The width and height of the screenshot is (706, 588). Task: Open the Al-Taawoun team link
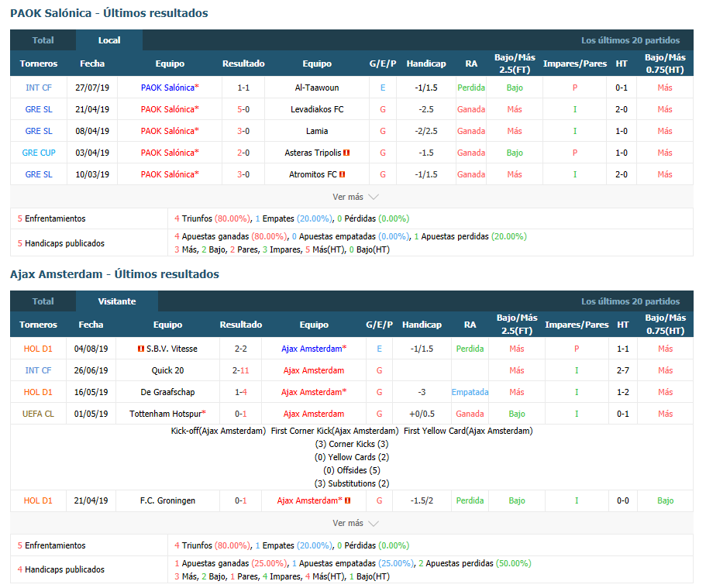317,88
